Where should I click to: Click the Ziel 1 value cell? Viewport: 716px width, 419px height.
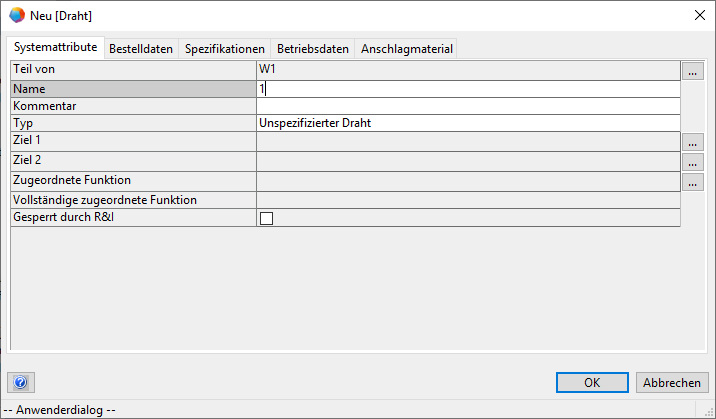pyautogui.click(x=468, y=142)
